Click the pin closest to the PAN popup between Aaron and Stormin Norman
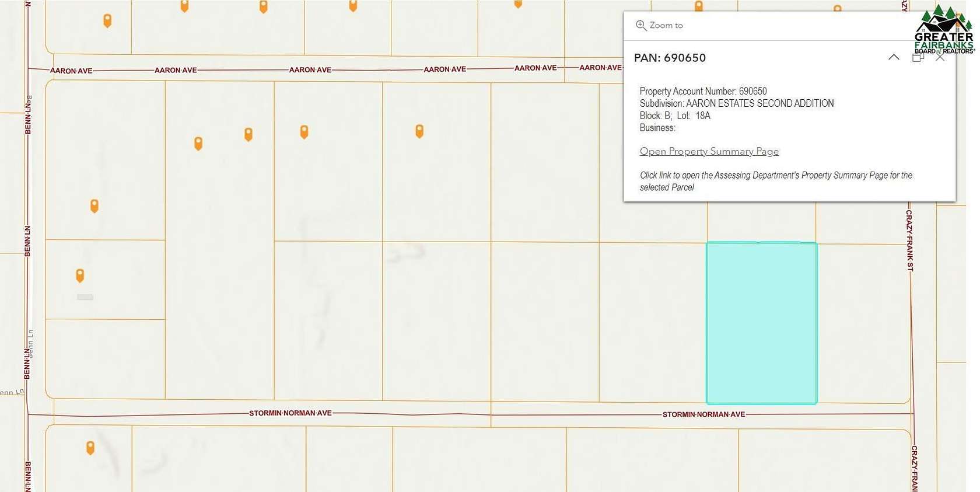 [x=419, y=131]
